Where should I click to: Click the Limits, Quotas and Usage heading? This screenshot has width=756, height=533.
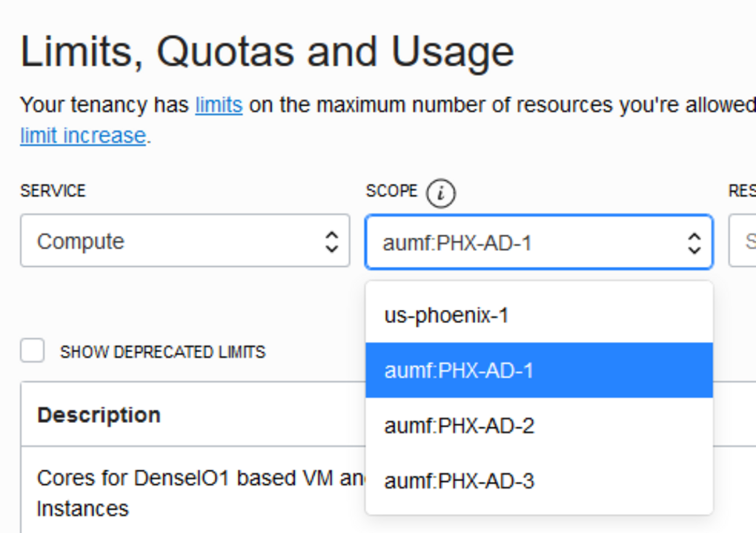267,52
